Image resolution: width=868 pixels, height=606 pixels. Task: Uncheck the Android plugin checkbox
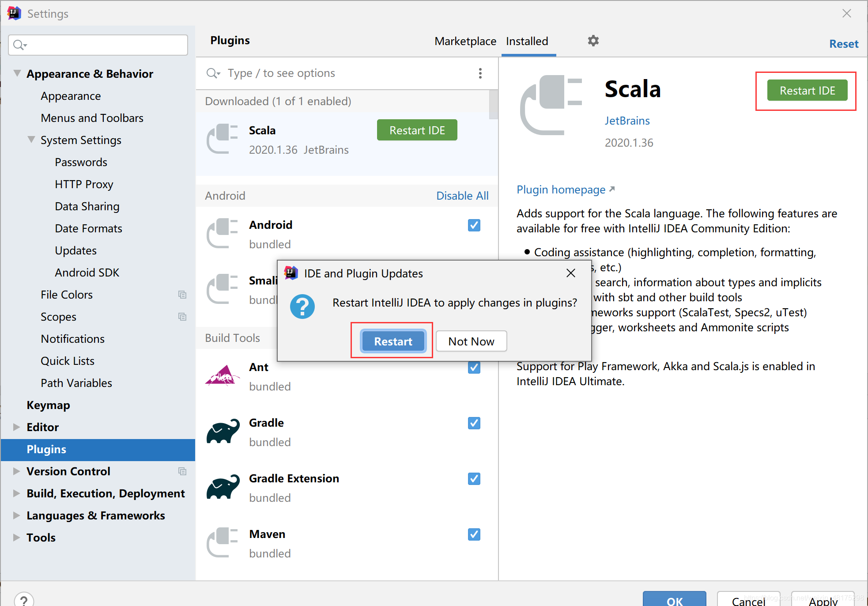(x=474, y=225)
